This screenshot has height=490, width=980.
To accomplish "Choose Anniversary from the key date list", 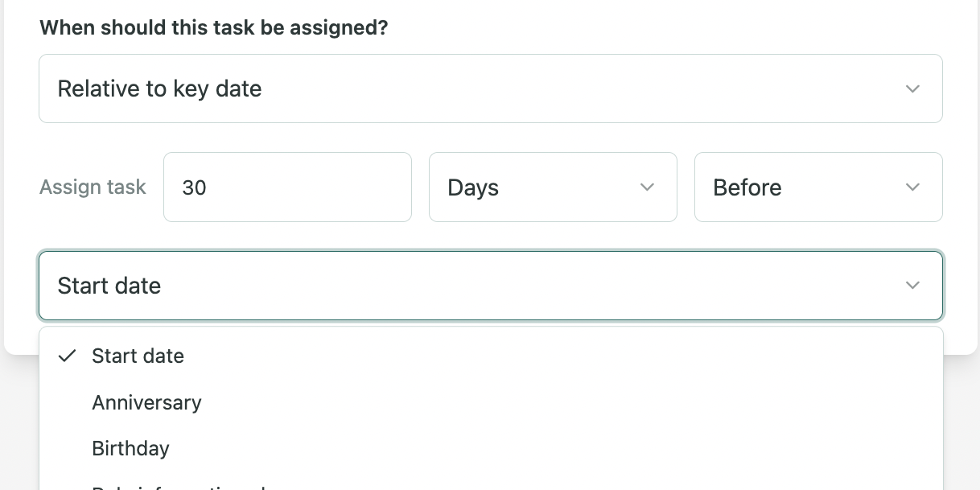I will [146, 402].
